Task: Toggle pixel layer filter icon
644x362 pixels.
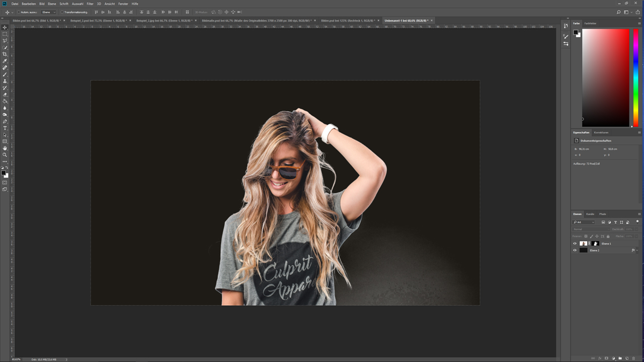Action: pos(603,222)
